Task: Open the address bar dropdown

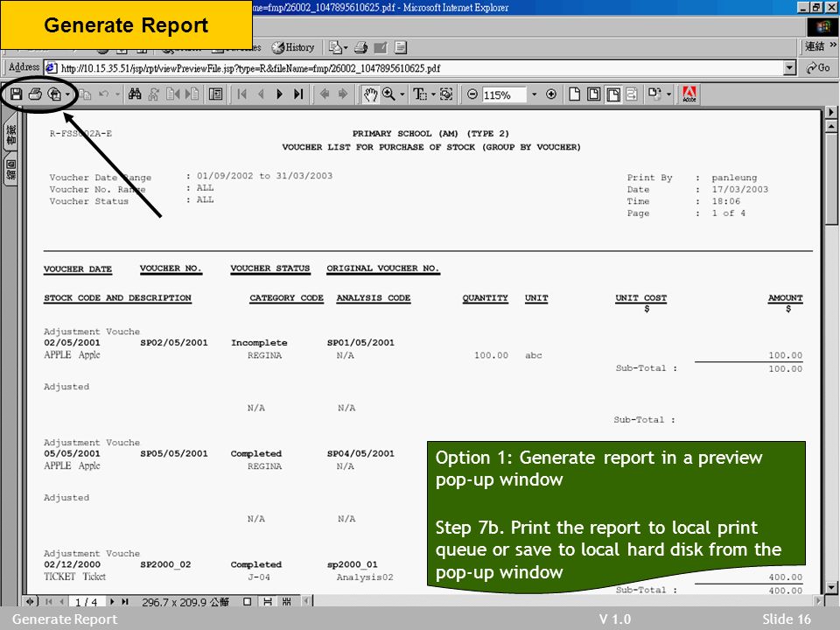Action: coord(790,68)
